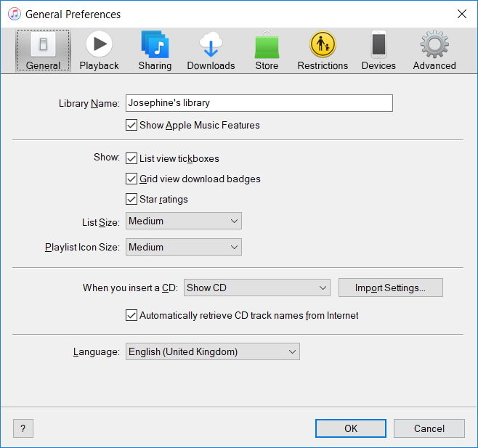This screenshot has width=478, height=448.
Task: Click the List Size label
Action: 100,222
